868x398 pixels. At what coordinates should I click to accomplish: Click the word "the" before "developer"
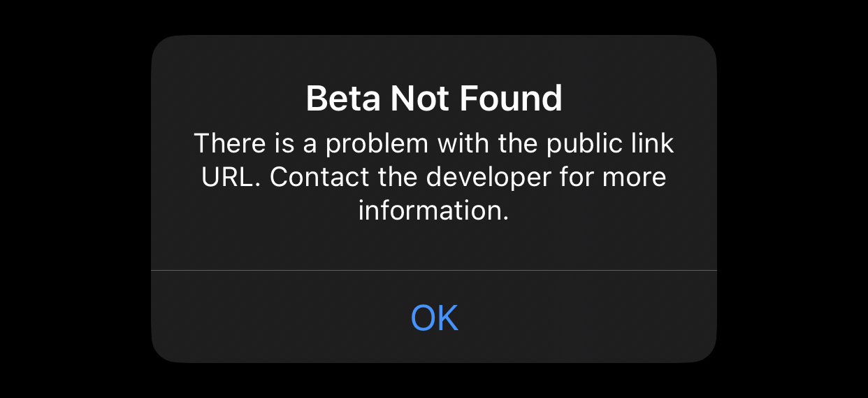coord(398,177)
